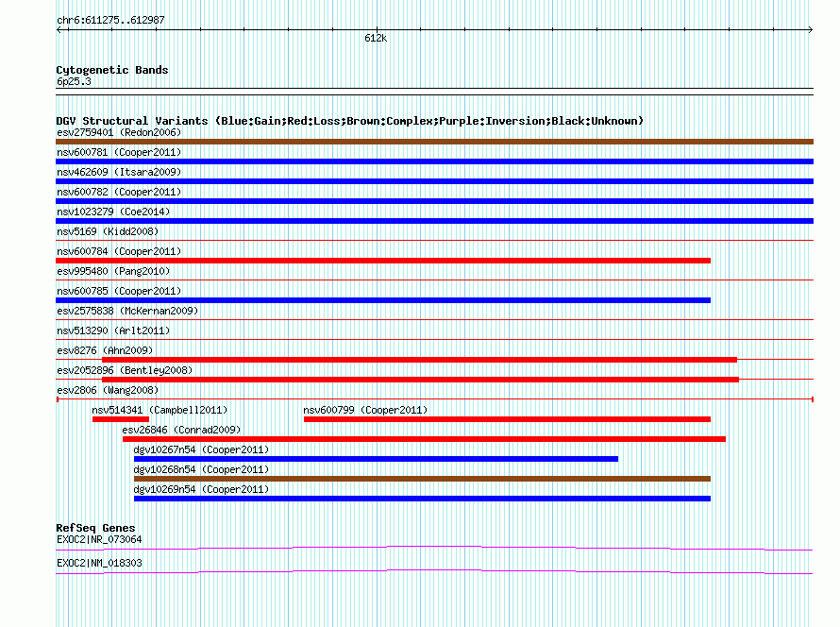The image size is (840, 627).
Task: Click the EXOC2|NR_073064 gene label
Action: point(99,539)
